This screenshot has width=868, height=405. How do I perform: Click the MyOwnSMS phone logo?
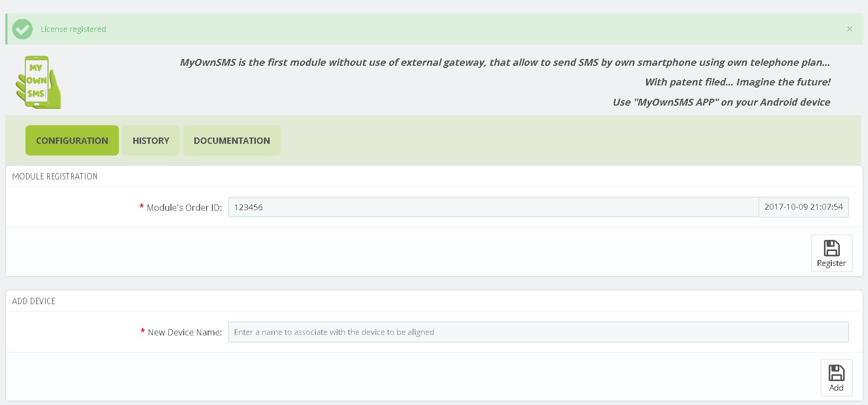pos(38,82)
